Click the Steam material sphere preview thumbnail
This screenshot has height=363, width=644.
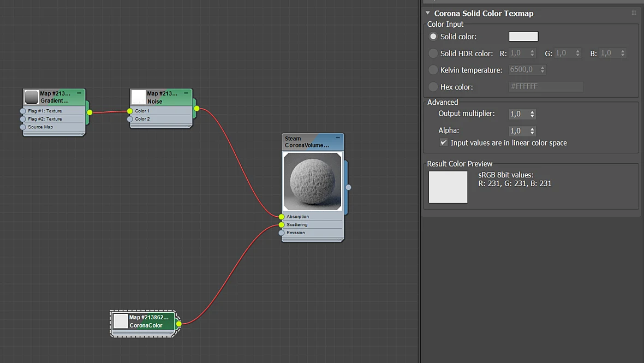[312, 181]
